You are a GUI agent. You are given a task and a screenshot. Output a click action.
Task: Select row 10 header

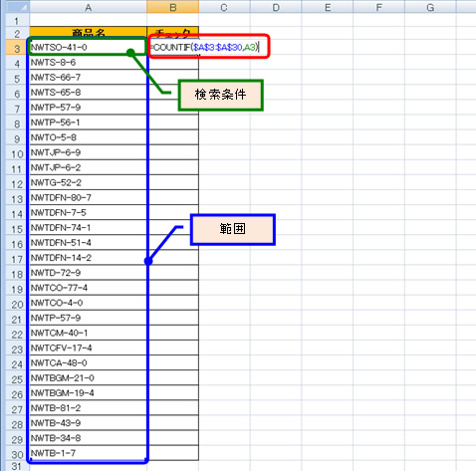click(17, 153)
